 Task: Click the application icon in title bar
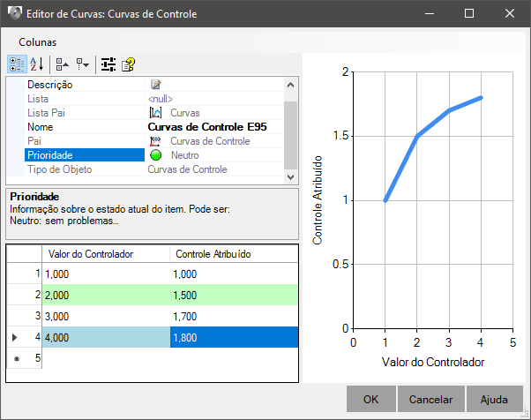point(15,13)
